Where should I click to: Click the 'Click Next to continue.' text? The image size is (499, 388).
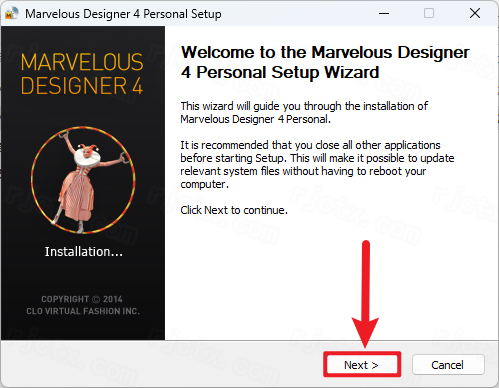[x=234, y=210]
